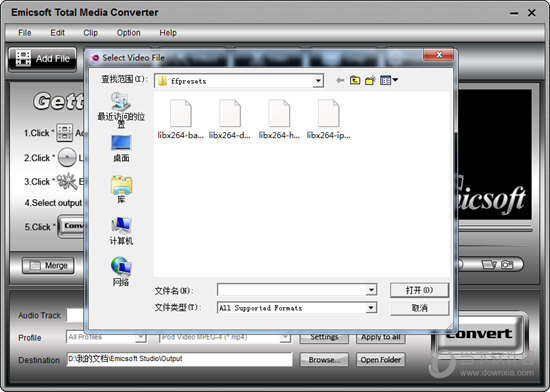Select the libx264-d... file
This screenshot has height=392, width=550.
pyautogui.click(x=230, y=120)
